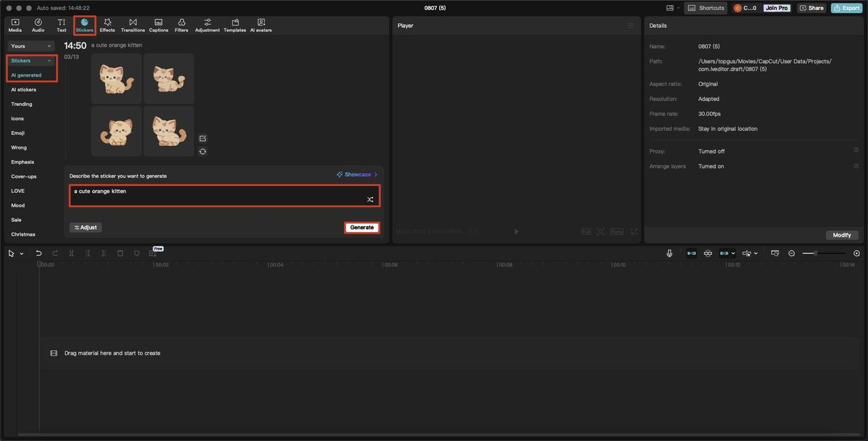
Task: Click the randomize prompt shuffle icon
Action: [370, 199]
